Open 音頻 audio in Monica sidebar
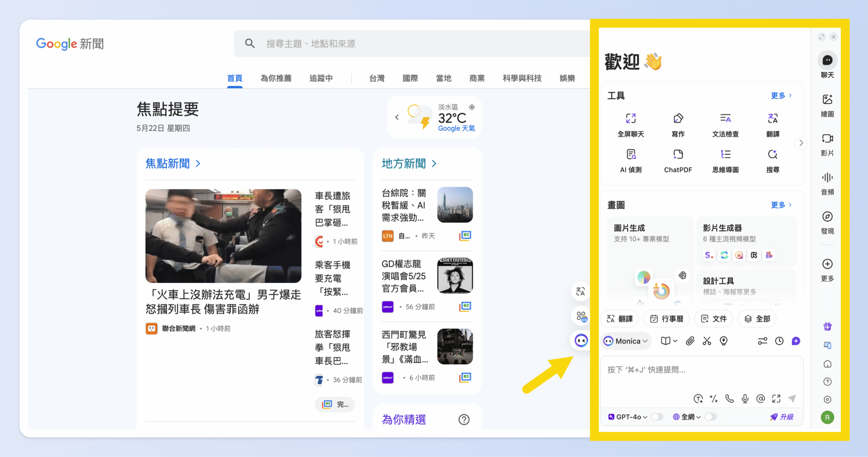868x457 pixels. click(827, 183)
